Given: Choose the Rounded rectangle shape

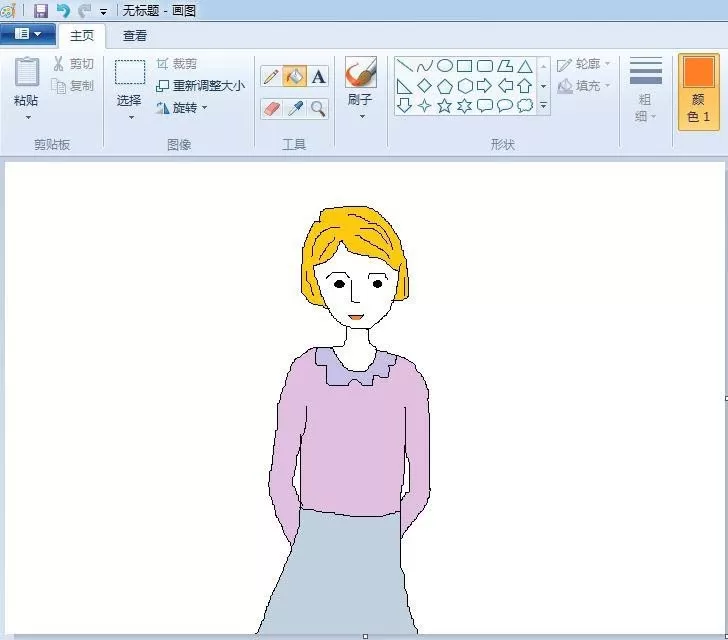Looking at the screenshot, I should tap(485, 66).
